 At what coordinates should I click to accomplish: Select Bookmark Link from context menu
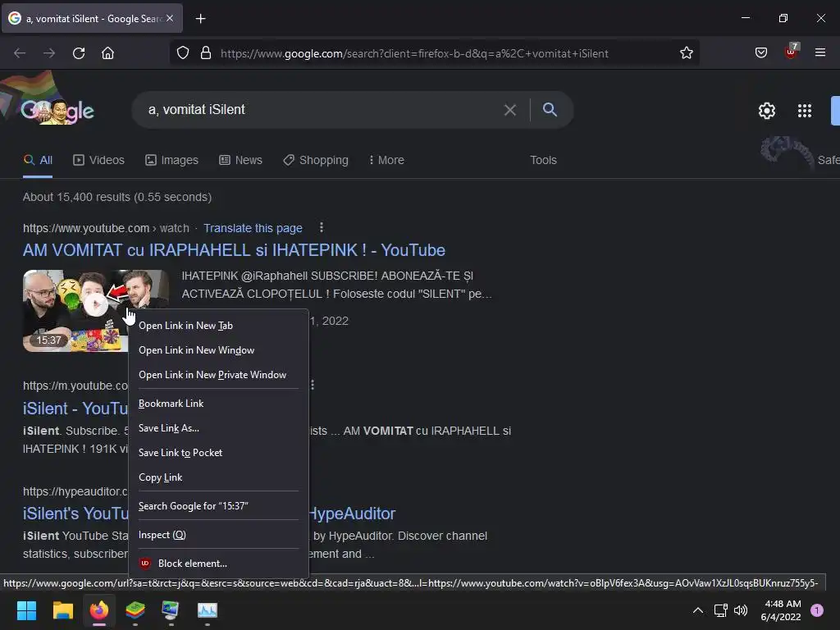click(218, 404)
